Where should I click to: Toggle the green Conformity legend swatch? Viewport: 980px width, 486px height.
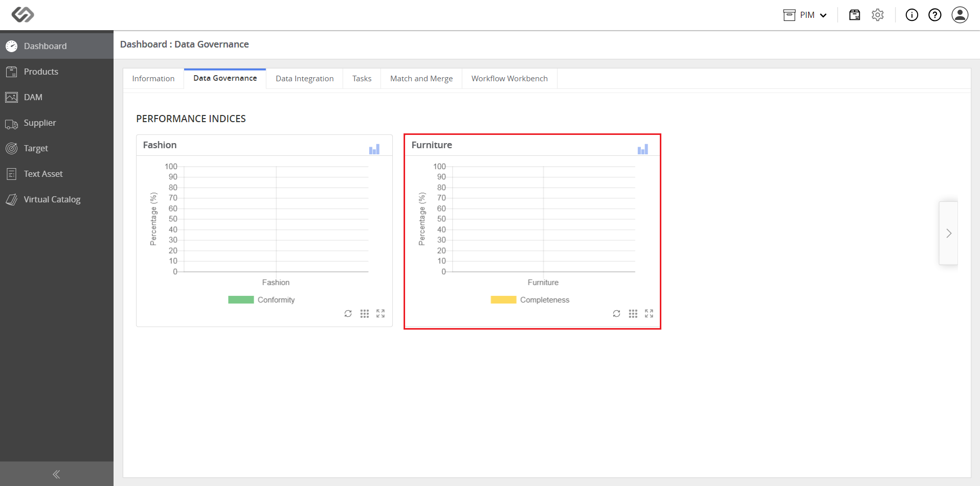241,300
